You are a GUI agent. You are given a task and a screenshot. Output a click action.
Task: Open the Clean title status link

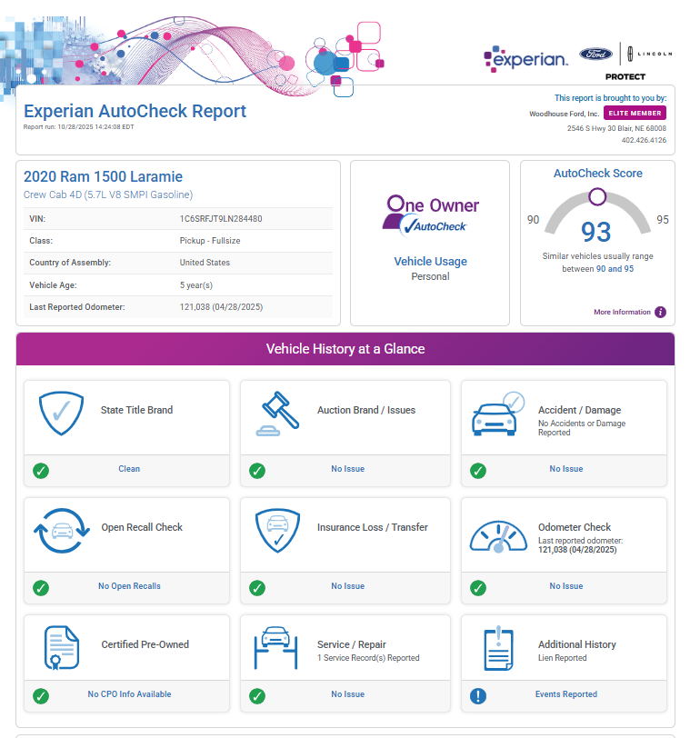pos(129,469)
